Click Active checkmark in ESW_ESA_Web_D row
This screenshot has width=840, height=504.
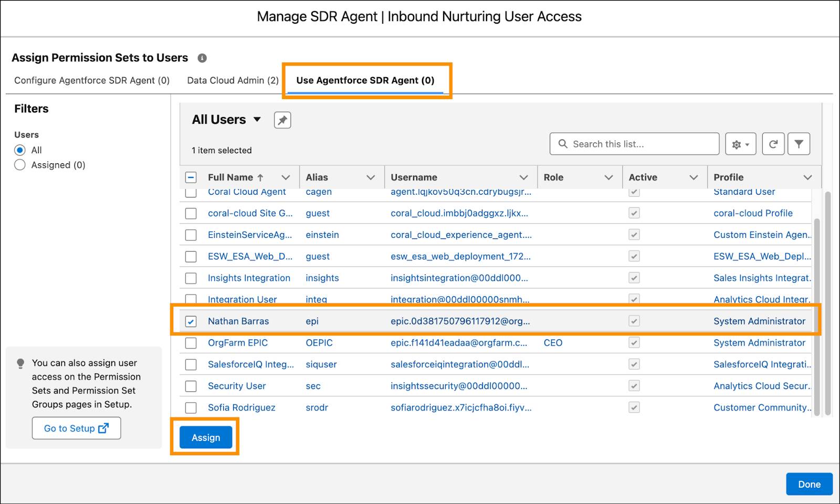click(x=634, y=256)
